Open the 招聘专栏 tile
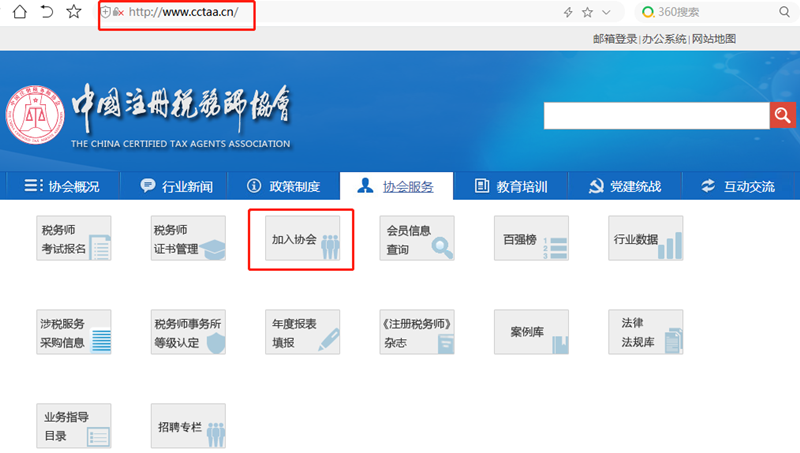The image size is (800, 453). [188, 426]
